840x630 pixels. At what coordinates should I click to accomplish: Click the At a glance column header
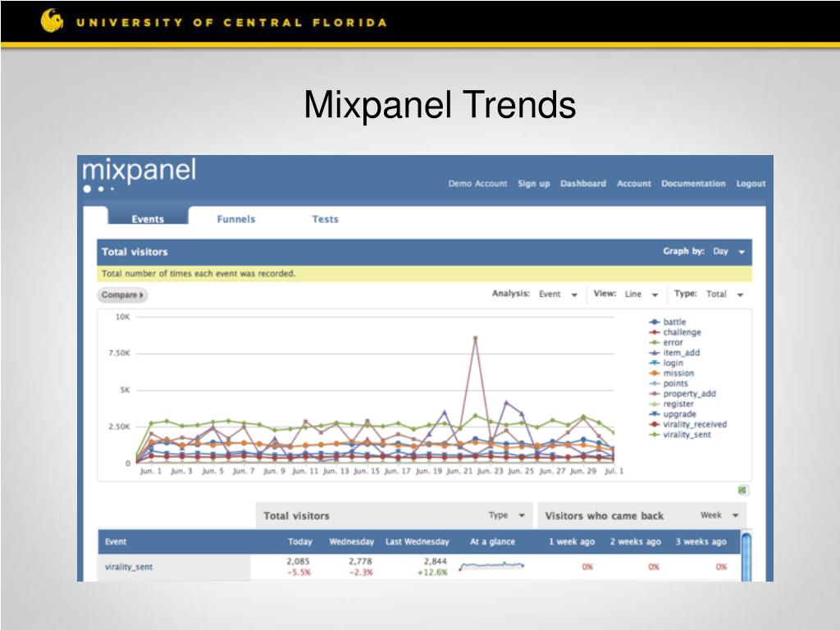[492, 541]
